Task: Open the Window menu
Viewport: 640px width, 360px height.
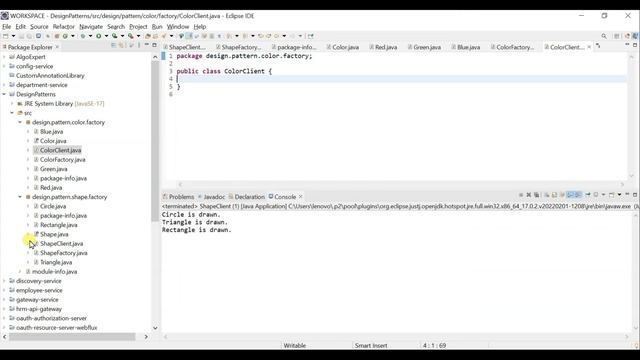Action: [x=178, y=27]
